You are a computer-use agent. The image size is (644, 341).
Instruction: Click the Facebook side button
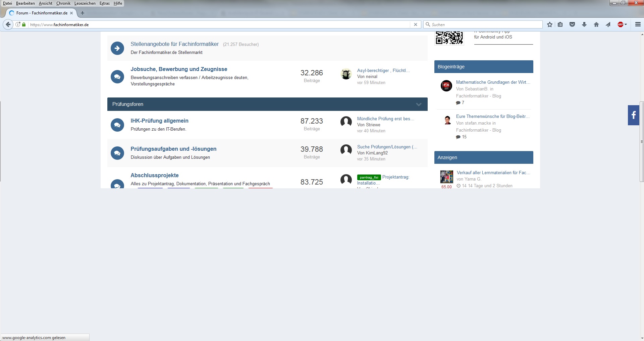[x=634, y=115]
